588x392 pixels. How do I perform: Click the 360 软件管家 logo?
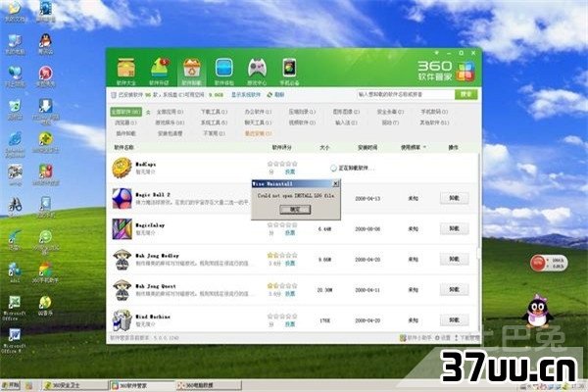tap(447, 72)
